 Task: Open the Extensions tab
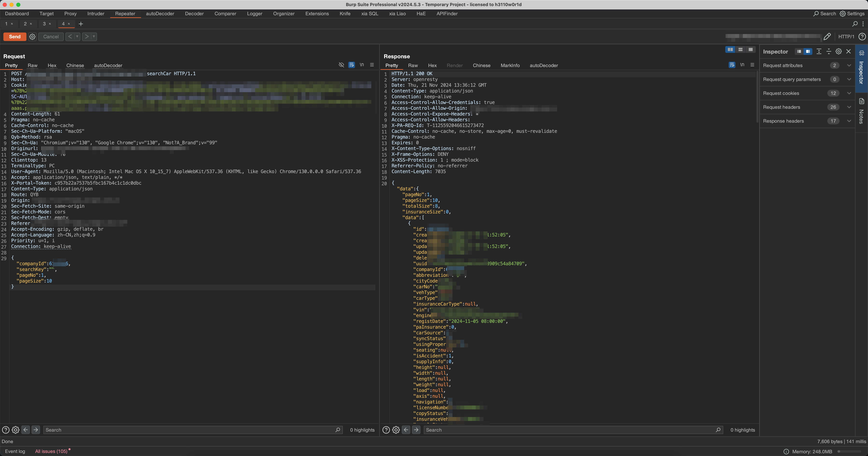[x=317, y=14]
